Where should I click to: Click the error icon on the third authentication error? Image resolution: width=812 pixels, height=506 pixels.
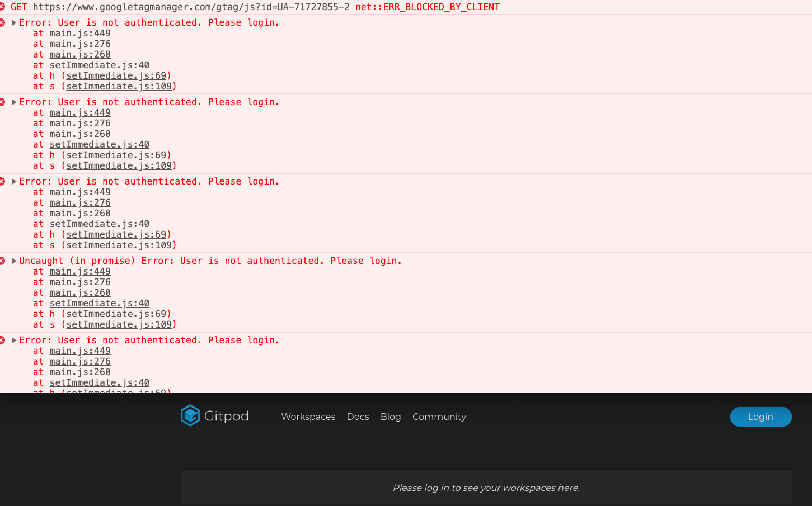pos(4,181)
